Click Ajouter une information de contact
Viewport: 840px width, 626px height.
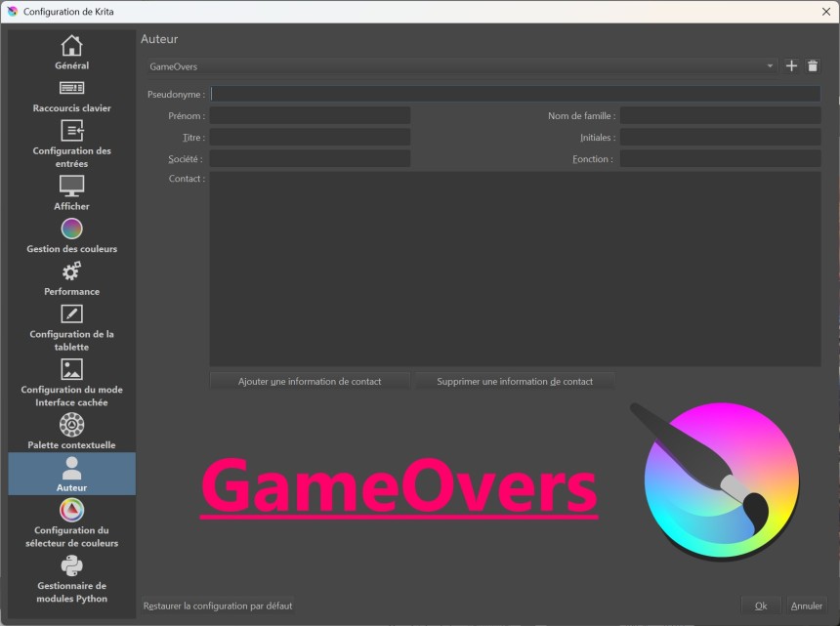(310, 381)
